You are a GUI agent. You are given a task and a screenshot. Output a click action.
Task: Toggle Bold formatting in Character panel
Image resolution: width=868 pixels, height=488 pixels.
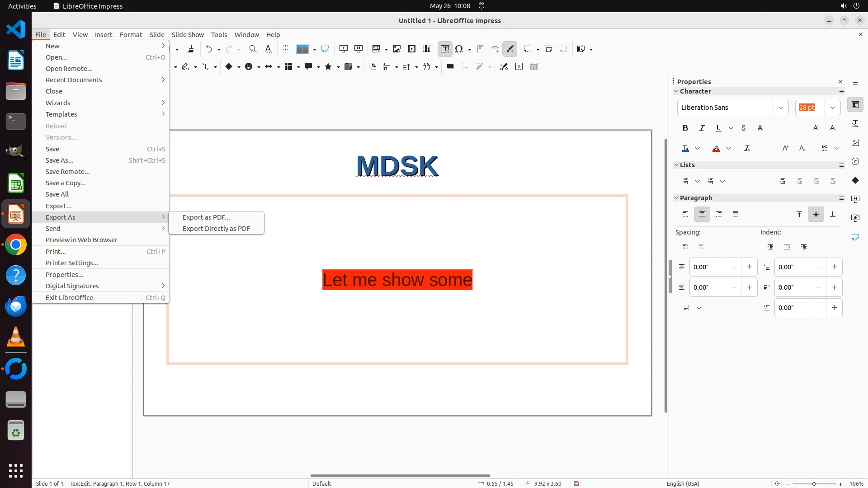[685, 128]
